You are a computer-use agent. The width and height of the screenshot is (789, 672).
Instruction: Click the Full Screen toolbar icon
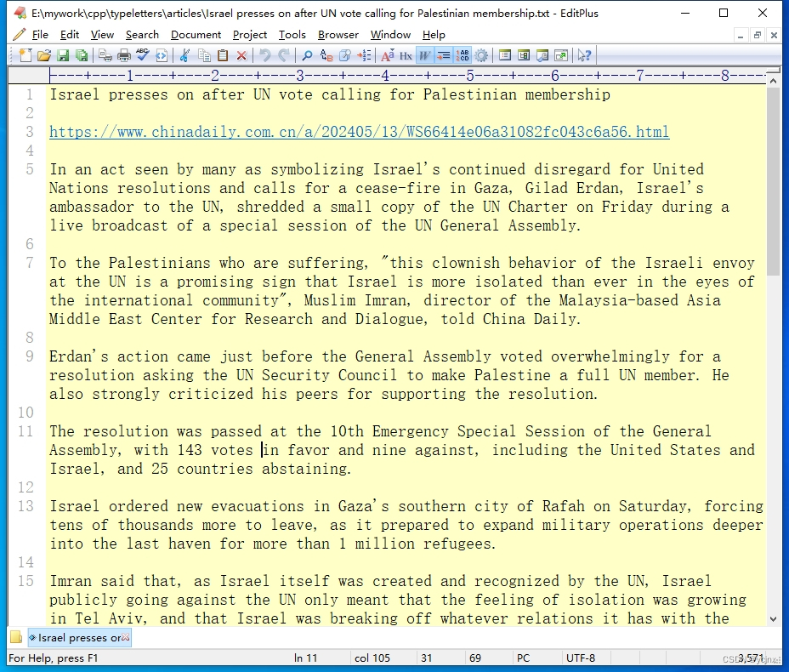(561, 55)
